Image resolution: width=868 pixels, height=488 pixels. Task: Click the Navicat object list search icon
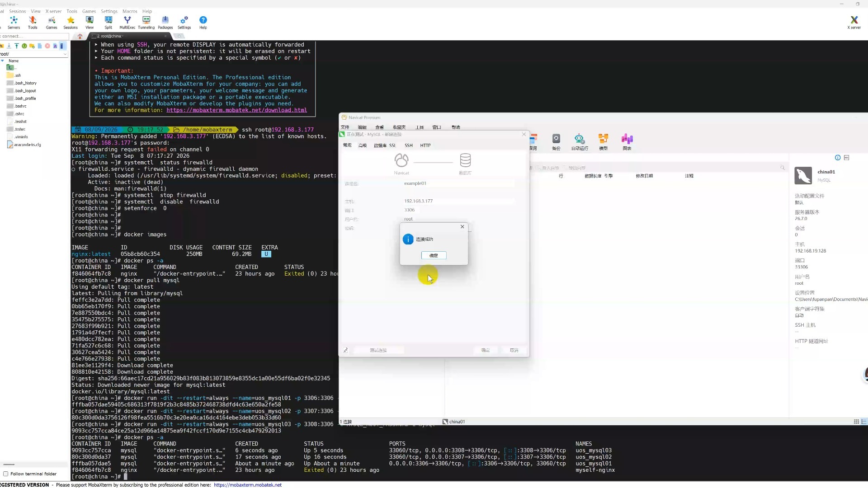783,168
